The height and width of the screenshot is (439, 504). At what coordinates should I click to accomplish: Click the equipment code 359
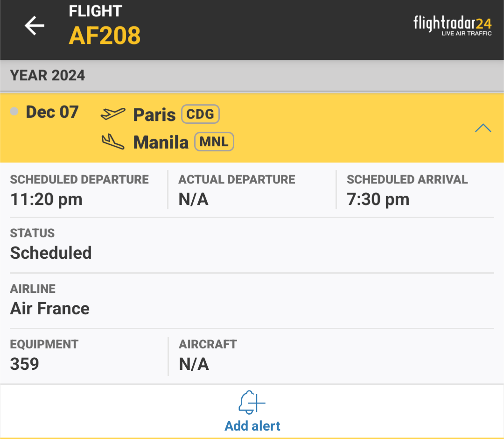[25, 364]
